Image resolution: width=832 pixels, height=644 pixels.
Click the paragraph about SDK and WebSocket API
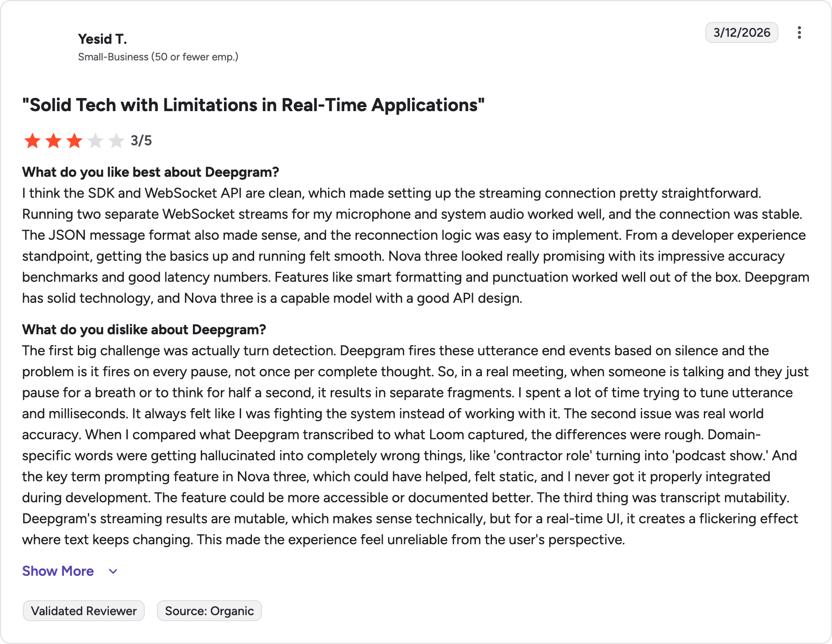pyautogui.click(x=416, y=245)
